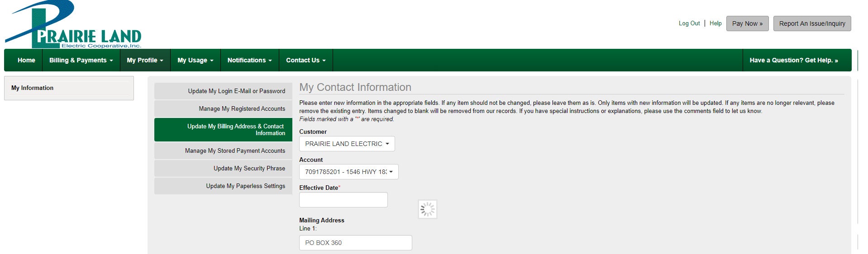Click the Mailing Address Line 1 field
This screenshot has height=254, width=868.
pyautogui.click(x=355, y=243)
